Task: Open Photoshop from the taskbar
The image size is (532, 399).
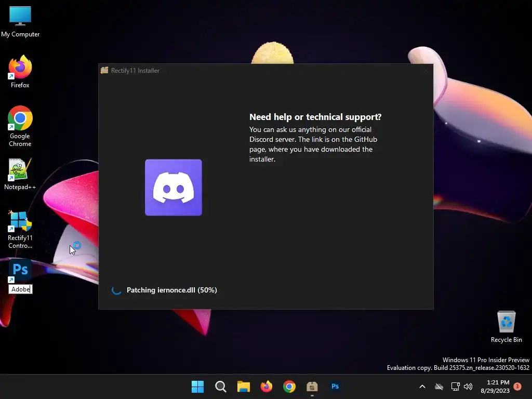Action: click(335, 387)
